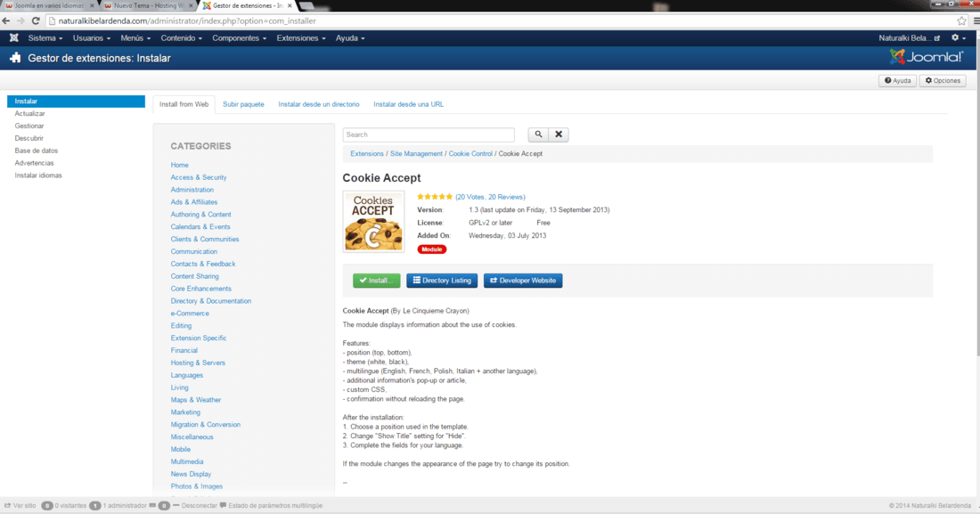Switch to Subir paquete tab

243,104
